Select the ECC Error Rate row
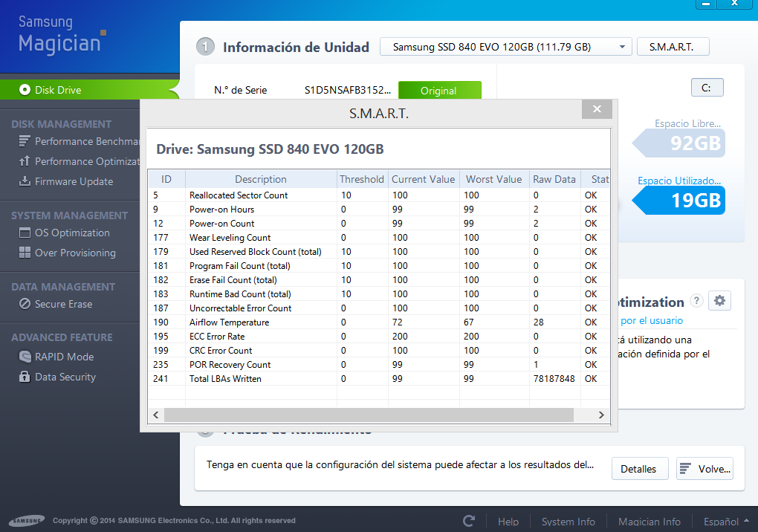 (378, 337)
